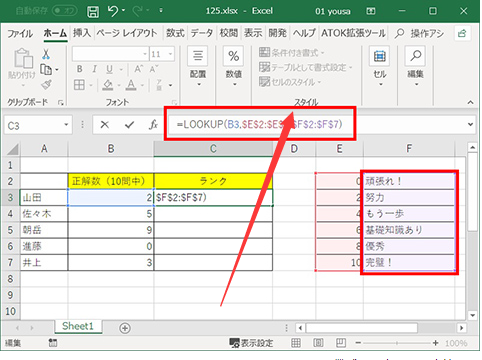This screenshot has height=360, width=482.
Task: Open the 表示 (View) tab
Action: (253, 33)
